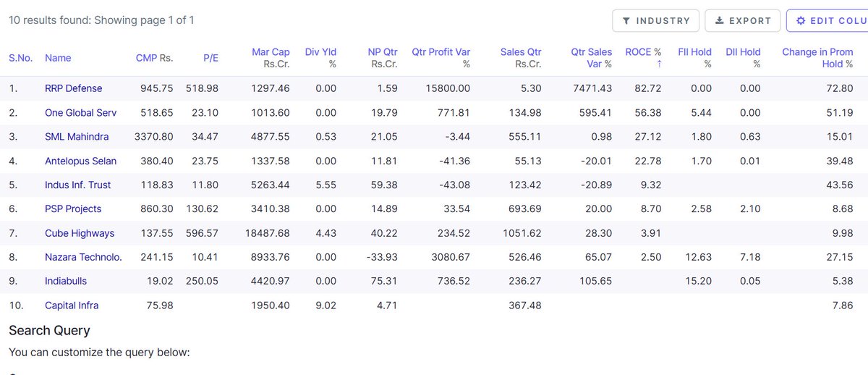
Task: Click the S.No. column header
Action: point(20,58)
